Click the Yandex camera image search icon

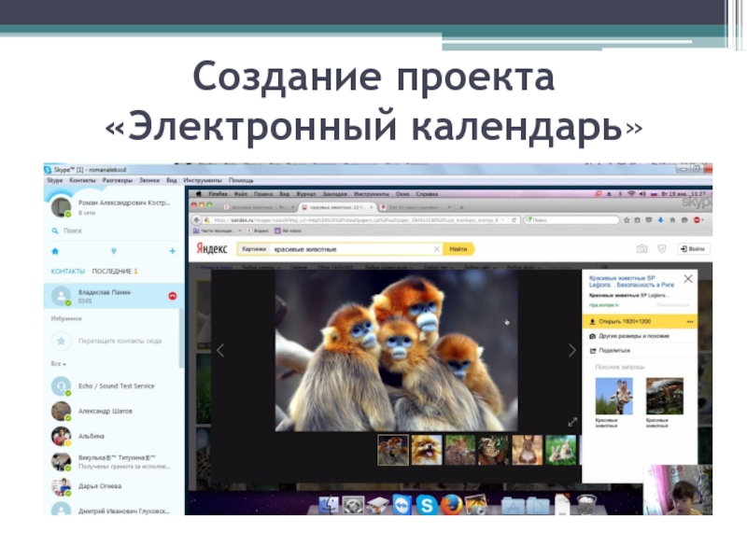point(641,249)
